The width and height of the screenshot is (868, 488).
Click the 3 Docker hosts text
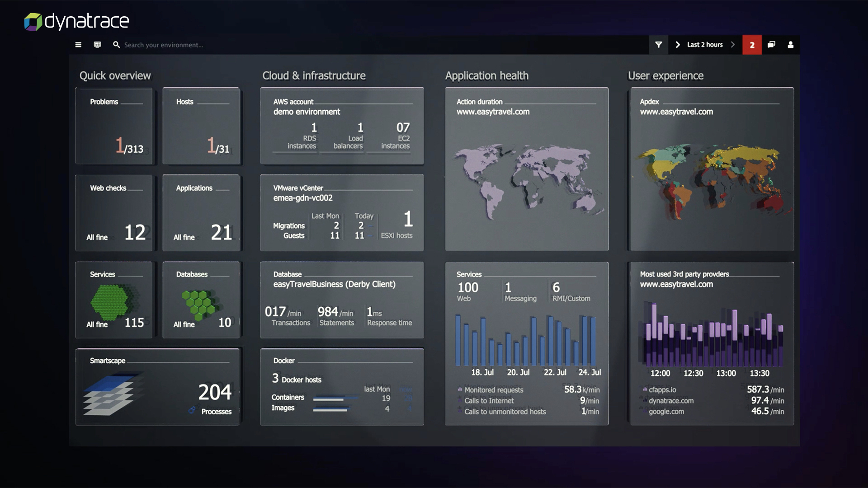click(x=297, y=379)
